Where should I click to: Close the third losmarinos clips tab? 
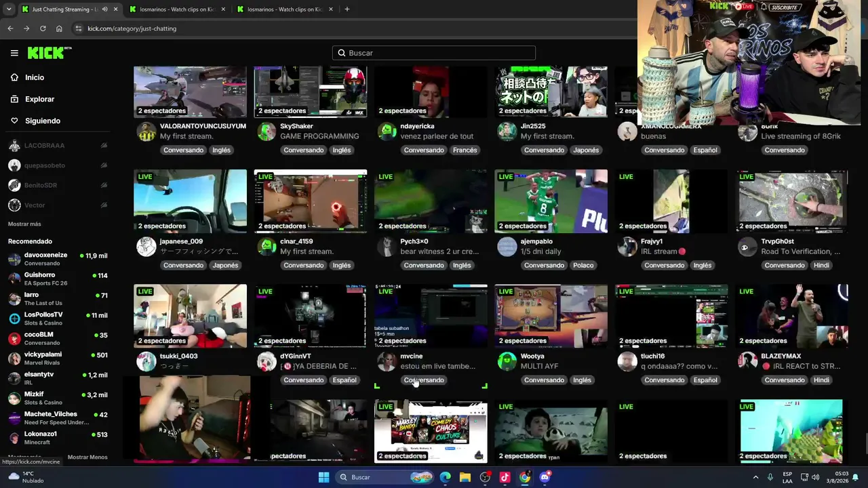click(331, 9)
